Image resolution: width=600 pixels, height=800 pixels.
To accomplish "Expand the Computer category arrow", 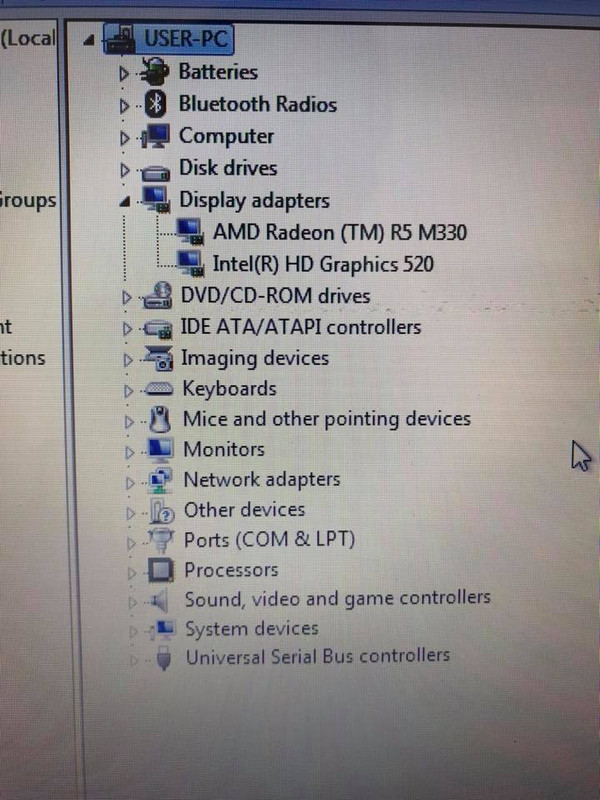I will pos(124,138).
